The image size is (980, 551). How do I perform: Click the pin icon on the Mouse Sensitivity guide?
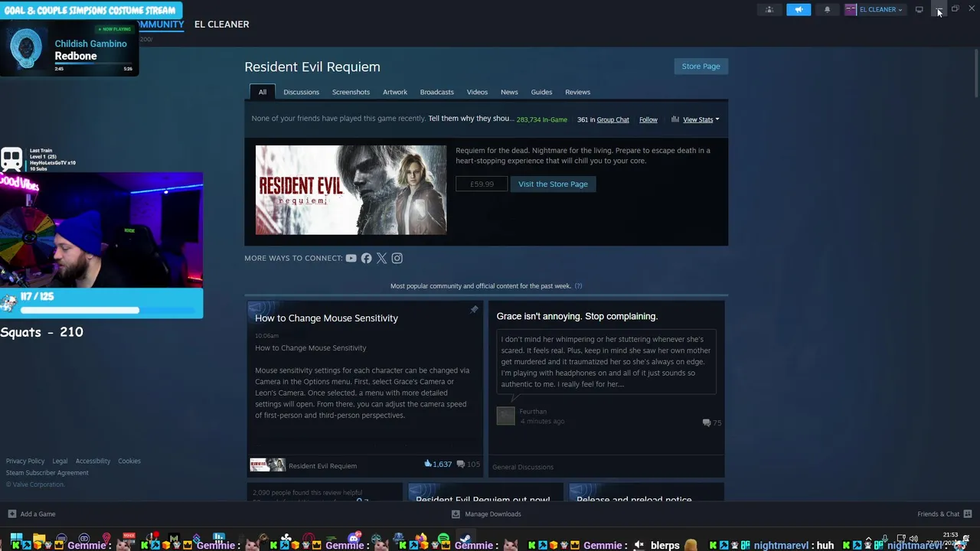coord(474,309)
